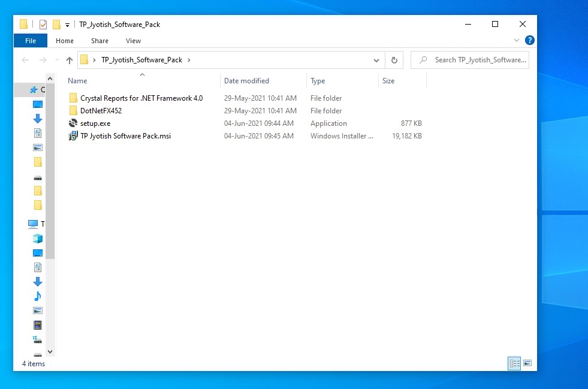
Task: Select the 3D Objects cube icon in the sidebar
Action: [x=38, y=239]
